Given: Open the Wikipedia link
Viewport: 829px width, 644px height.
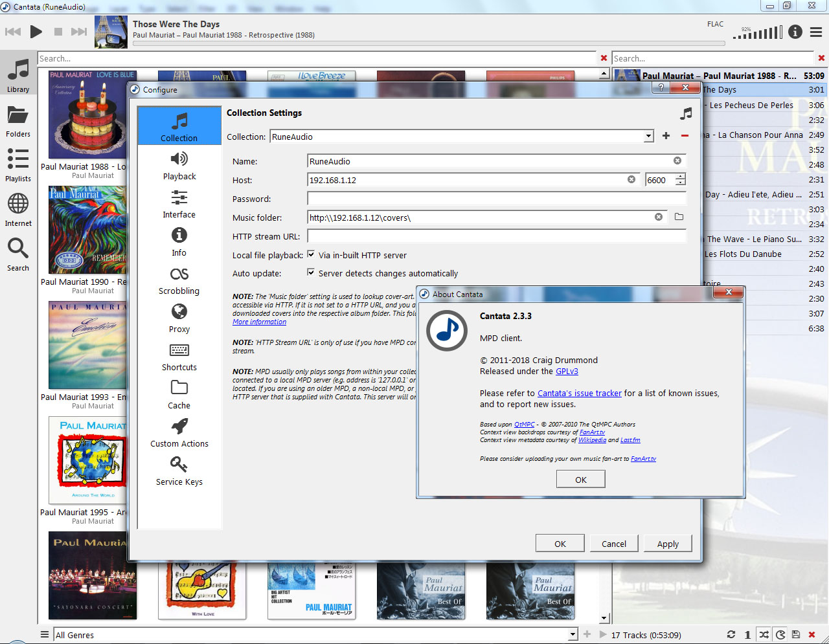Looking at the screenshot, I should pyautogui.click(x=592, y=440).
